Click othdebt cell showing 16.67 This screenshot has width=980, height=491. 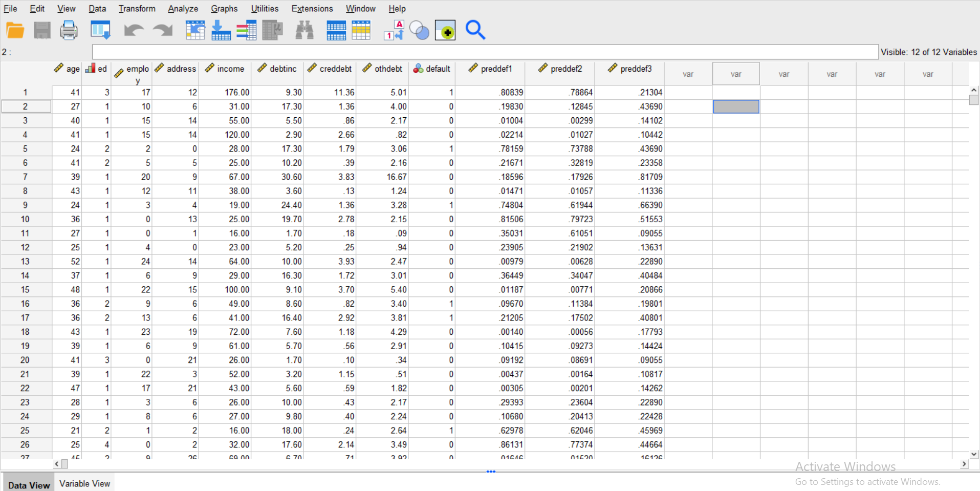(382, 177)
